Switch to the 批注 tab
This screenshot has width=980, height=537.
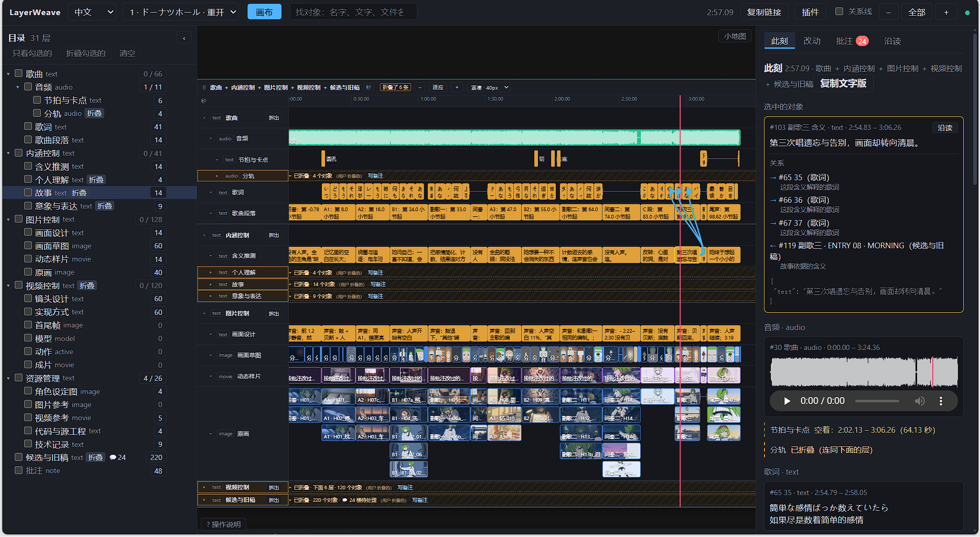click(852, 41)
